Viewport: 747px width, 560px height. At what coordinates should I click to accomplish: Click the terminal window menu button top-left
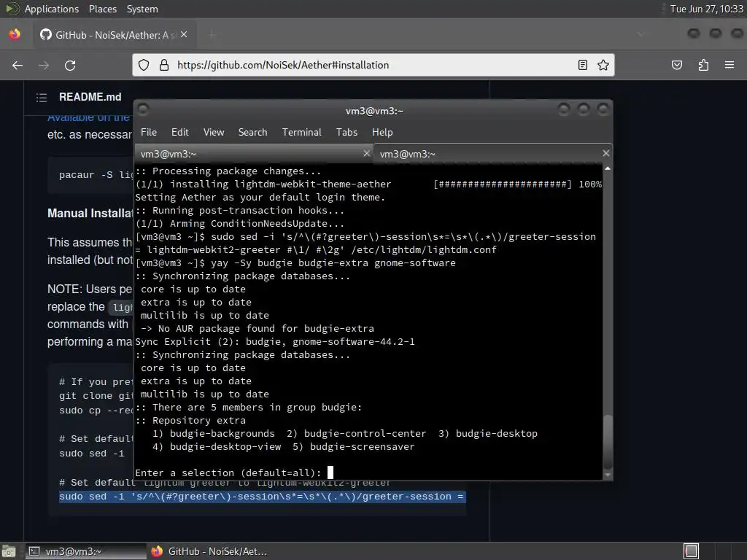[x=143, y=109]
